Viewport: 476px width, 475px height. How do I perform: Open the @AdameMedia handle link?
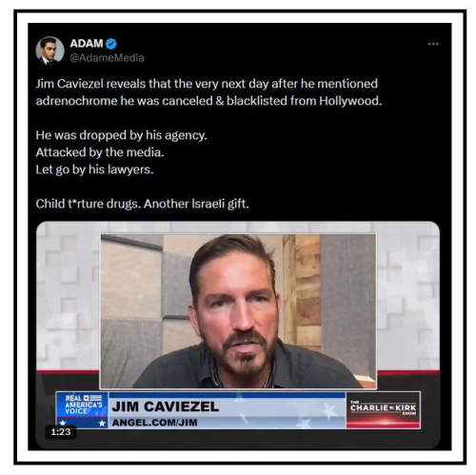(x=107, y=58)
